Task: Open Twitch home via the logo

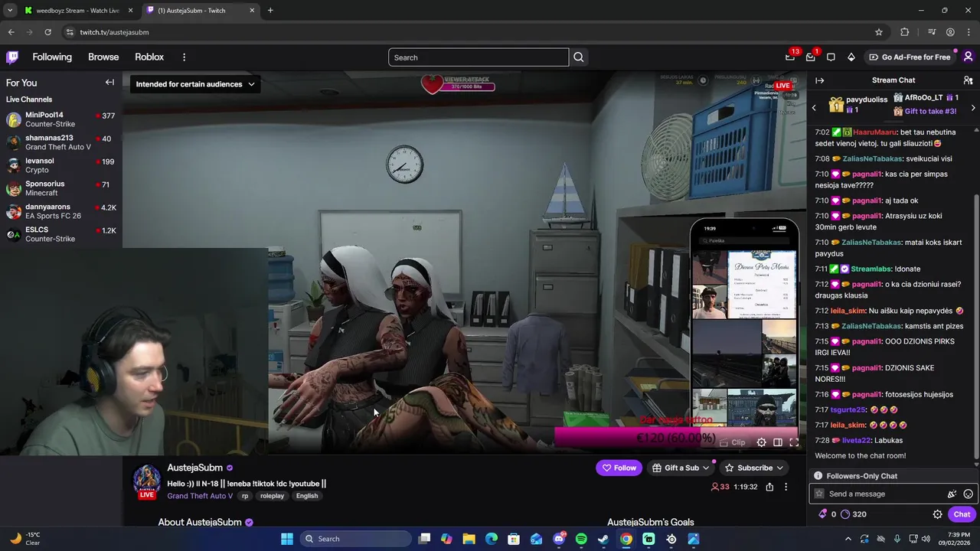Action: 12,57
